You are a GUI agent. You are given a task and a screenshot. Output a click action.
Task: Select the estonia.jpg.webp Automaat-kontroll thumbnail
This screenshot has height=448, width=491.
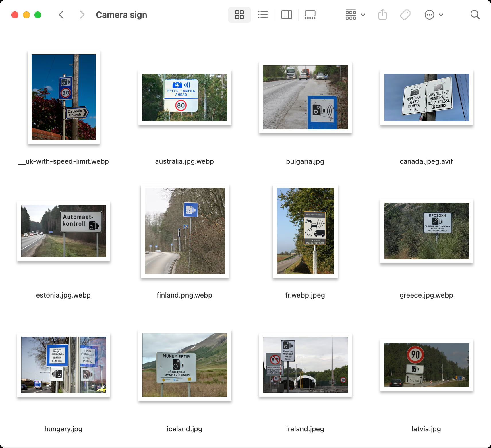(x=64, y=231)
